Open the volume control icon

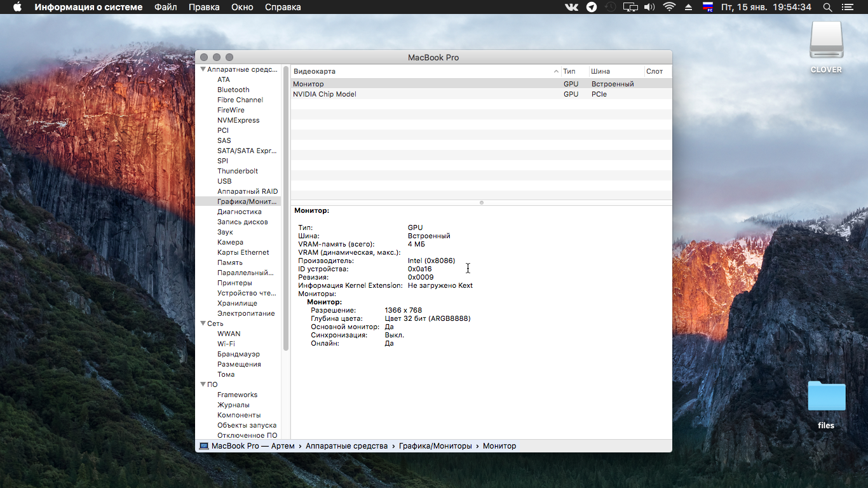coord(649,7)
